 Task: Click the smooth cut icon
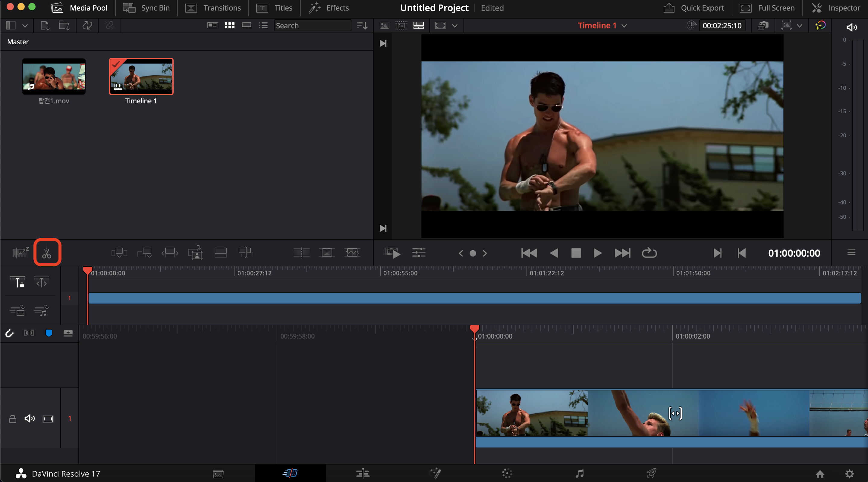[352, 252]
